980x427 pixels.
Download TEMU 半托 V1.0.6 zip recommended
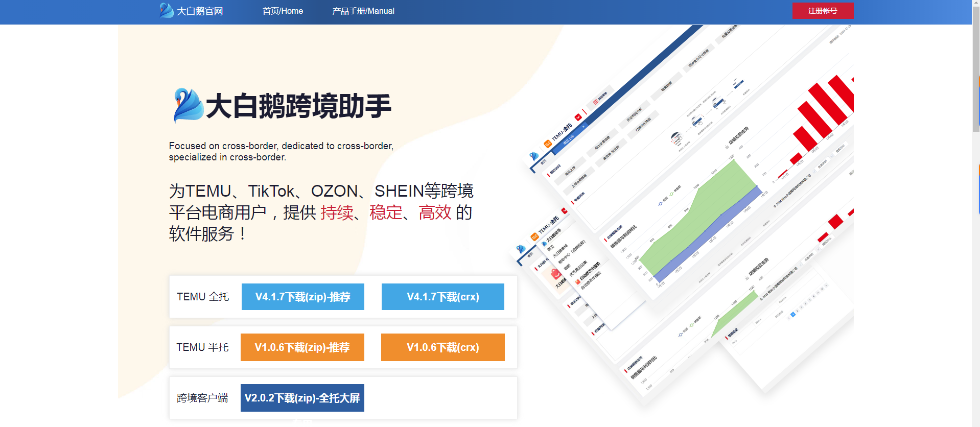click(x=302, y=347)
